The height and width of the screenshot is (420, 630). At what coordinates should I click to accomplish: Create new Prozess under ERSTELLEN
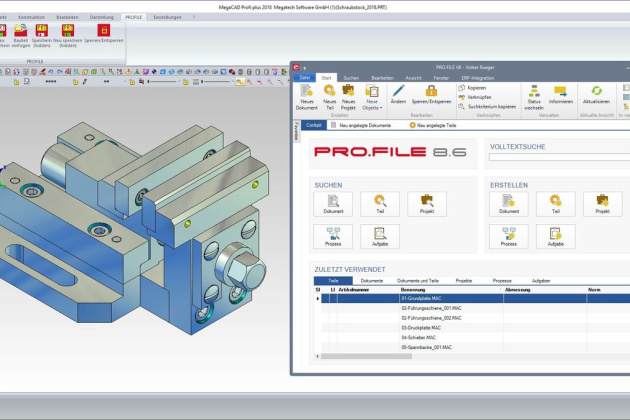click(508, 237)
